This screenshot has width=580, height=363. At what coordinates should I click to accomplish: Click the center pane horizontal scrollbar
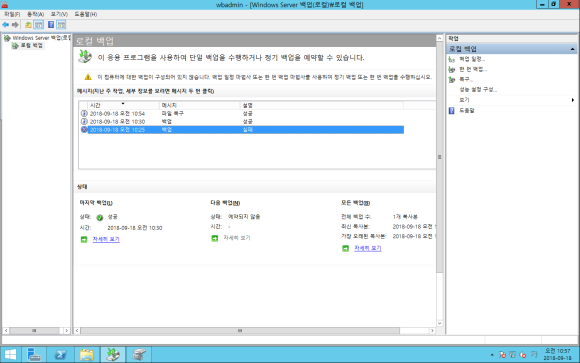tap(240, 330)
